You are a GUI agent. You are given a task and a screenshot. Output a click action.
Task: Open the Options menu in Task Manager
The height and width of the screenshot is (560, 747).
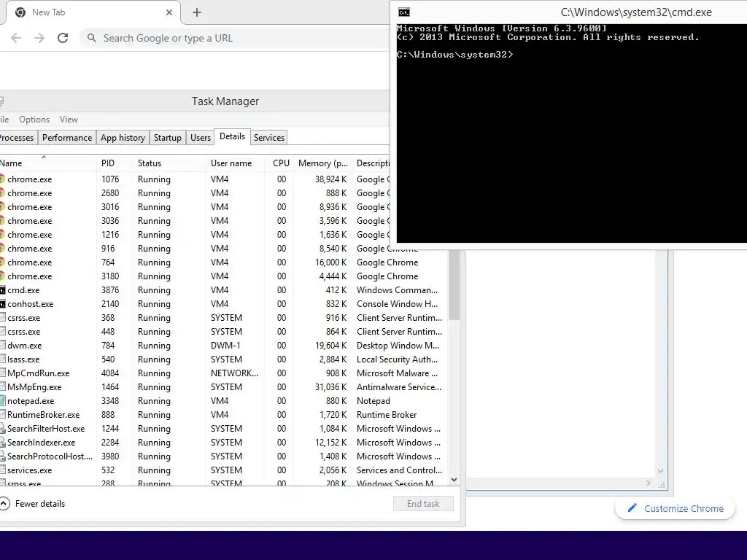click(x=34, y=120)
